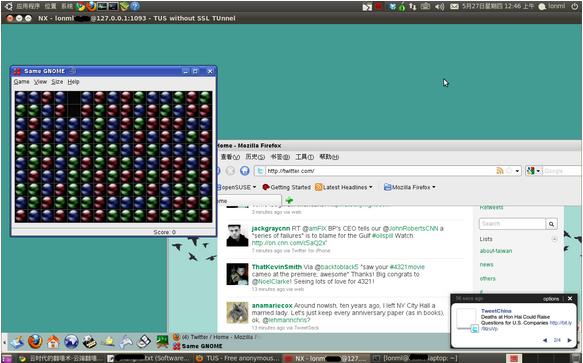This screenshot has width=583, height=363.
Task: Switch to the TUS - Free anonymous taskbar window
Action: coord(238,359)
